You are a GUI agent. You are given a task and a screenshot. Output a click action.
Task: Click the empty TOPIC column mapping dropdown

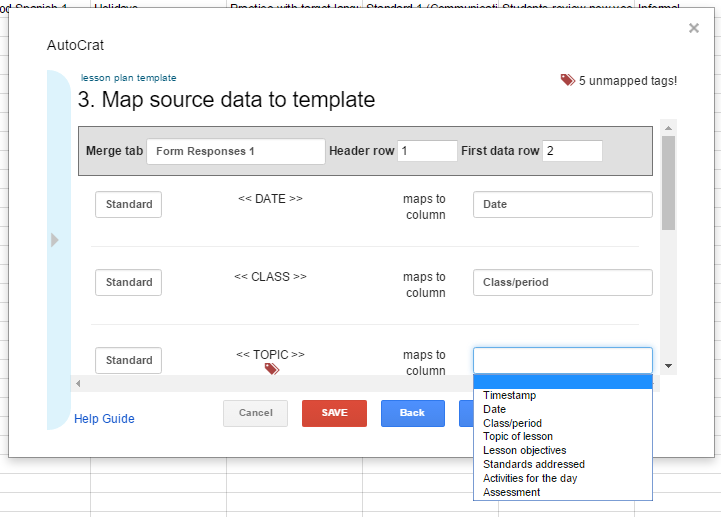(x=563, y=360)
